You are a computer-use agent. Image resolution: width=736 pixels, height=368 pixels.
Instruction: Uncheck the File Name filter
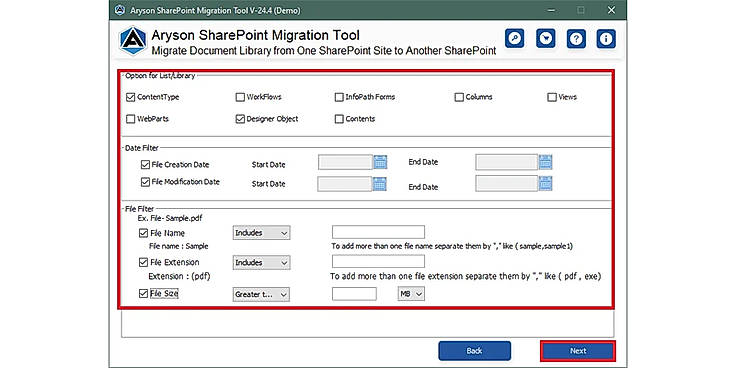click(143, 233)
